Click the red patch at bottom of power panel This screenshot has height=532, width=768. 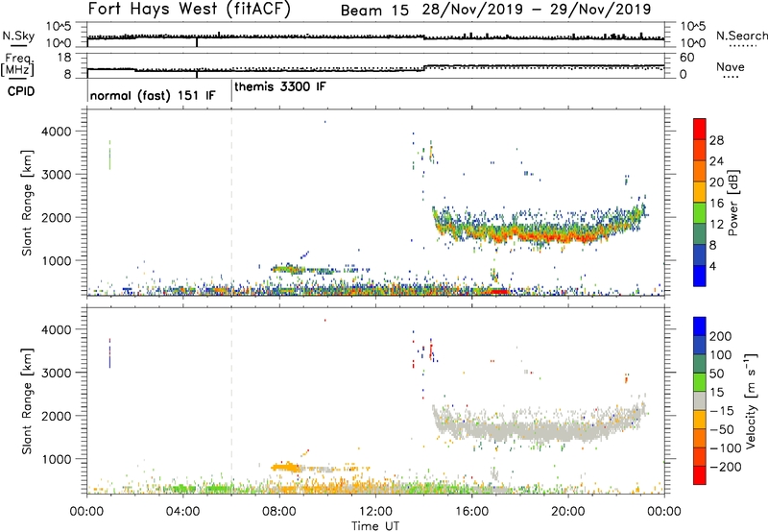pyautogui.click(x=499, y=292)
